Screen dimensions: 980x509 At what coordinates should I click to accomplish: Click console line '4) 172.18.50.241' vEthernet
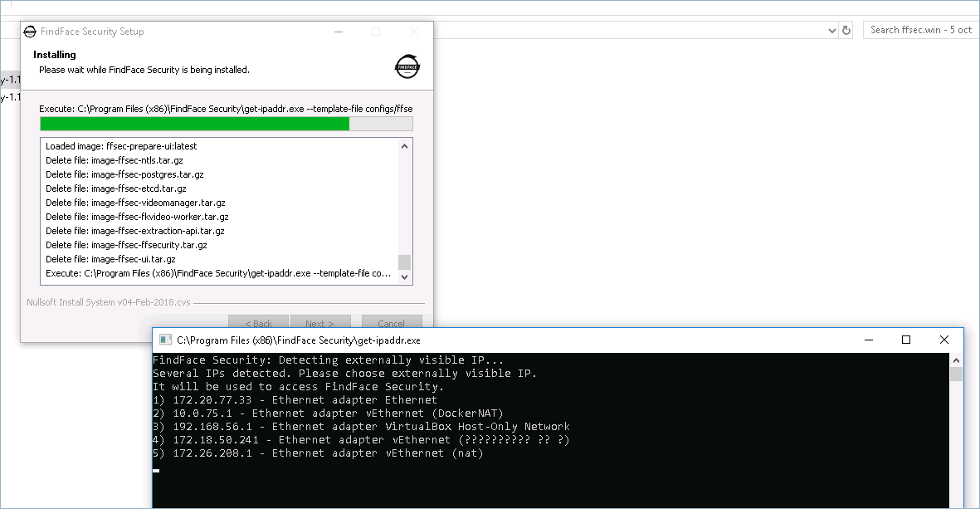point(361,439)
